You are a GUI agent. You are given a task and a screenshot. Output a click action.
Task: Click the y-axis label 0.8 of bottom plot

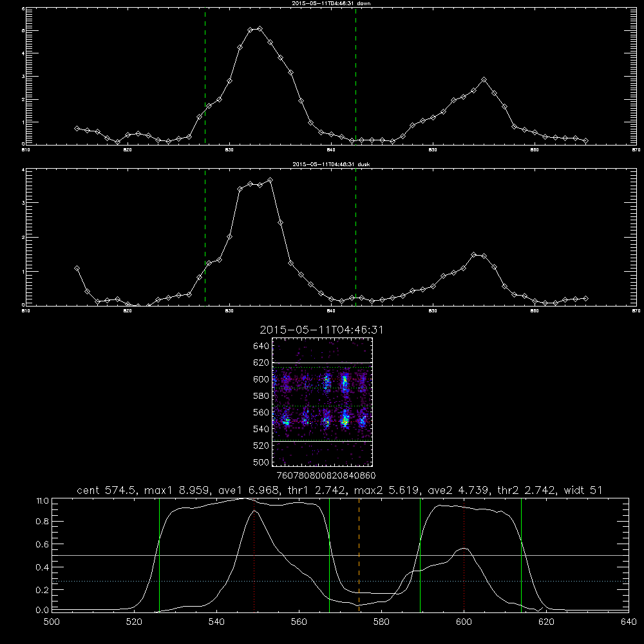click(43, 521)
